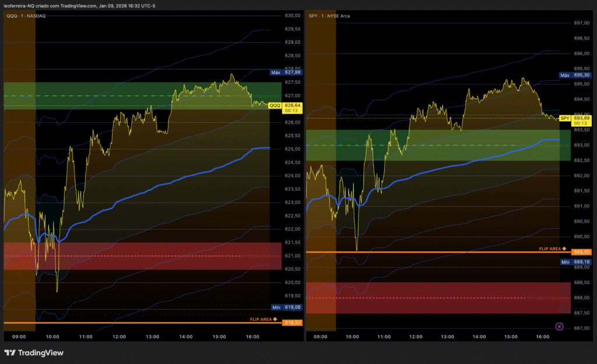The image size is (597, 364).
Task: Click FLIP AREA text on SPY chart
Action: (x=550, y=249)
